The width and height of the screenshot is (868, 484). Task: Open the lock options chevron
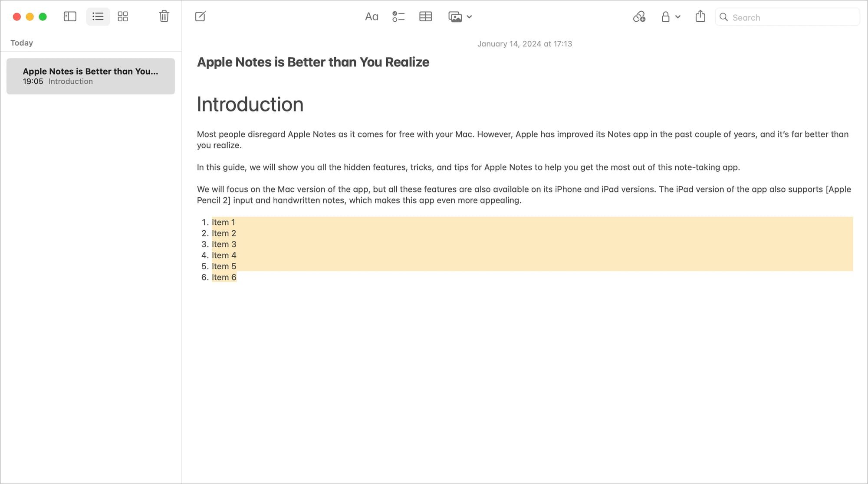pyautogui.click(x=678, y=17)
